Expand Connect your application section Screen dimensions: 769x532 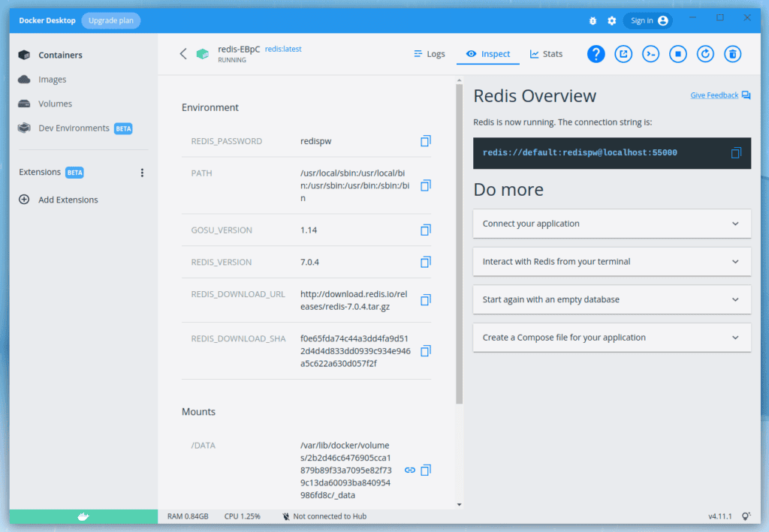[x=611, y=224]
